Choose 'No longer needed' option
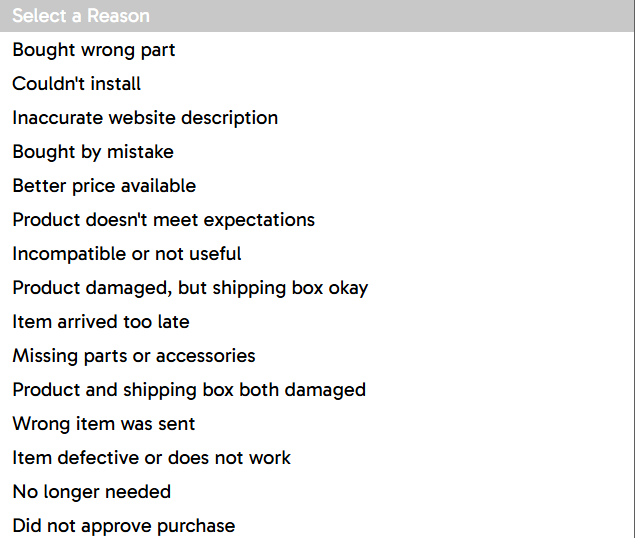 [317, 492]
